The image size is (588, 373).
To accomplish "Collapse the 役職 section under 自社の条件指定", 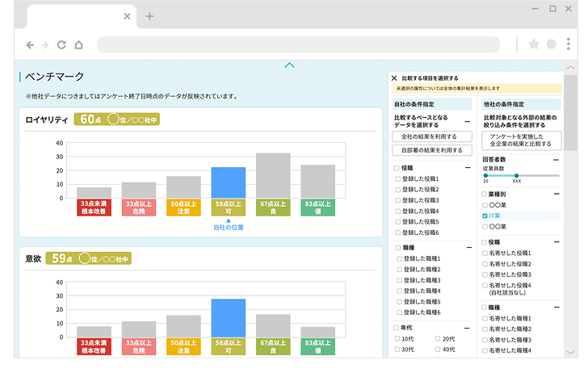I will click(468, 168).
